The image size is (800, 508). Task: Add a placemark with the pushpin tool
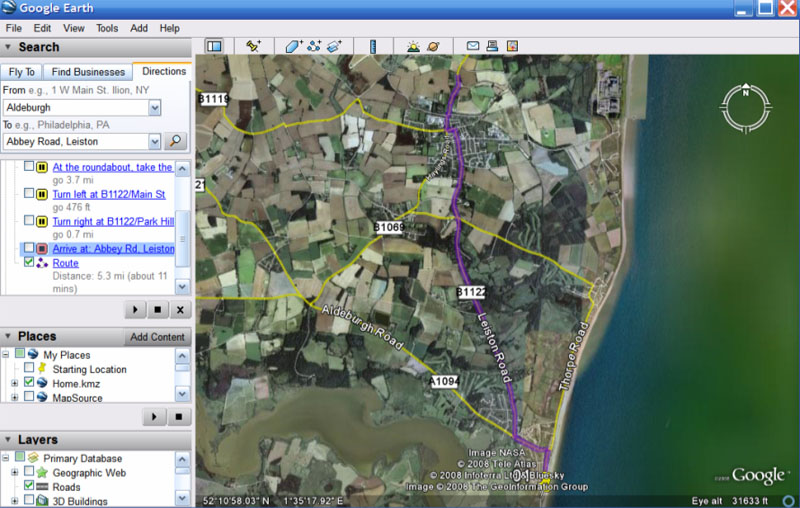pyautogui.click(x=253, y=46)
